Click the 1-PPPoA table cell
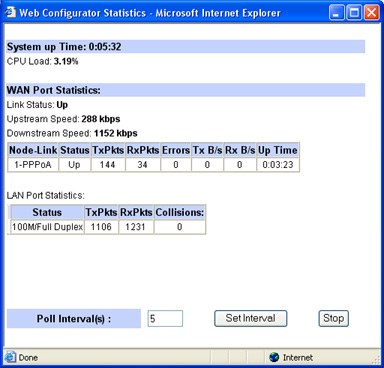The height and width of the screenshot is (368, 384). (33, 165)
